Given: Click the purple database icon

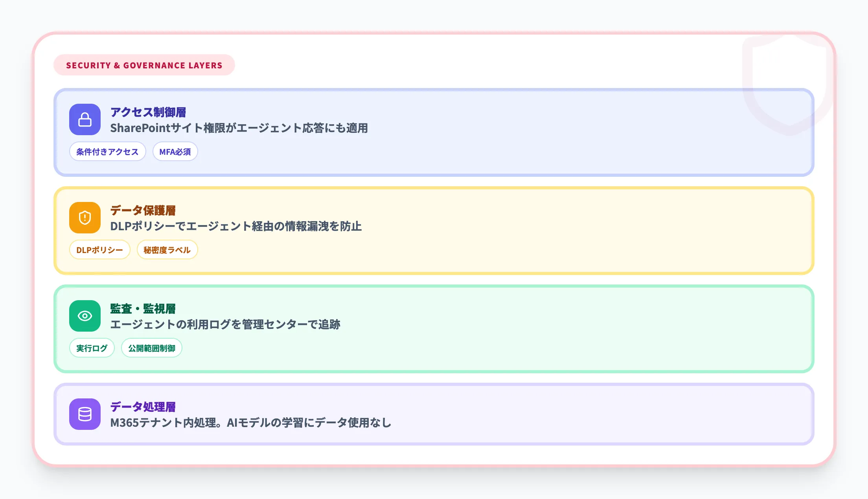Looking at the screenshot, I should coord(85,414).
